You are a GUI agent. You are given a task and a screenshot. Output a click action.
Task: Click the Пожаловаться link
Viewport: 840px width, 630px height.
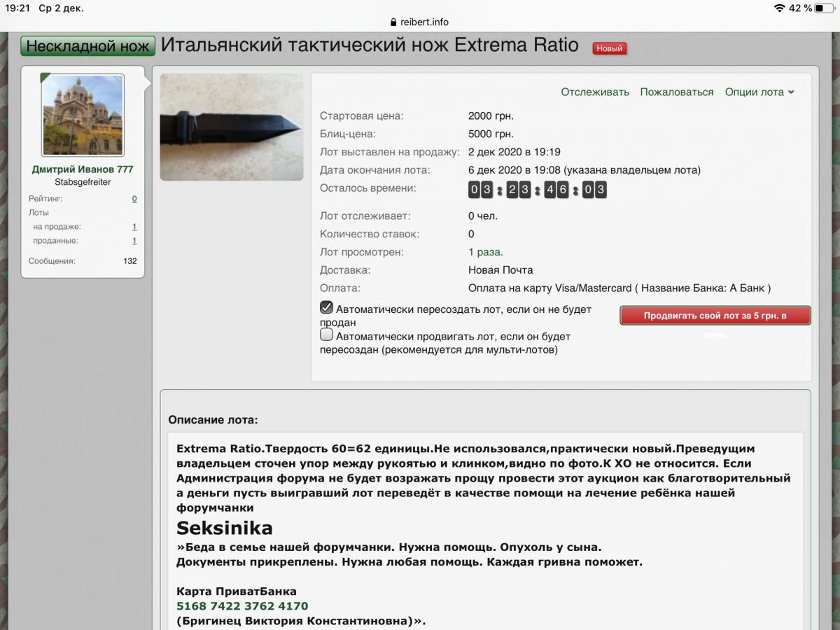pyautogui.click(x=677, y=92)
